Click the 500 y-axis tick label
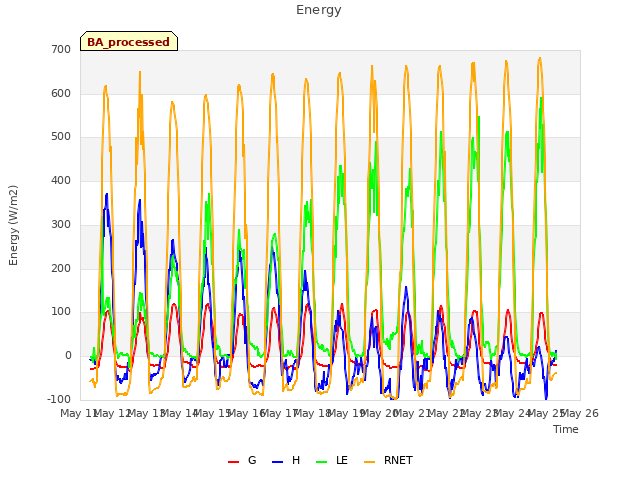Screen dimensions: 640x480 (x=61, y=137)
